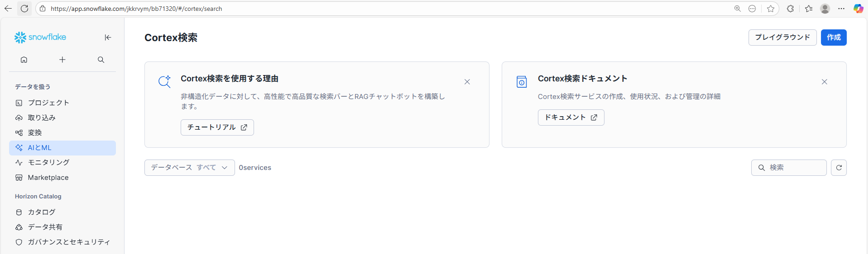Click the blue 作成 button
Viewport: 868px width, 254px height.
(834, 38)
